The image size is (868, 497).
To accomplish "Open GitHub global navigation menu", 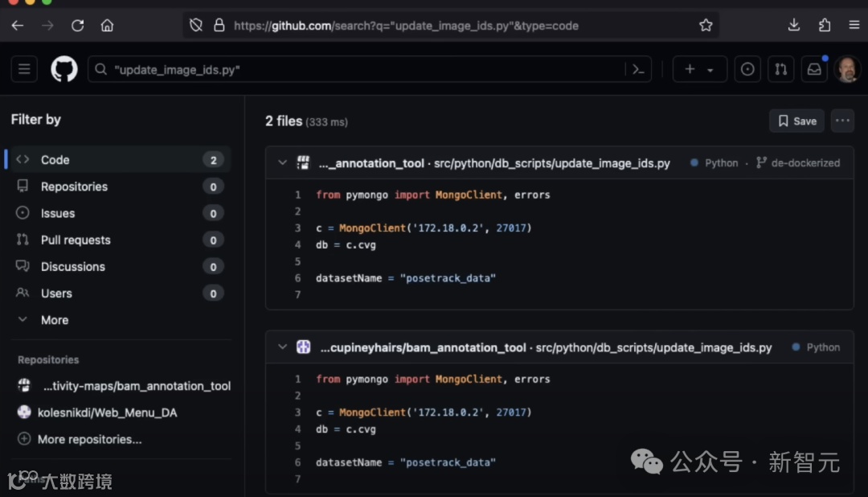I will point(24,69).
